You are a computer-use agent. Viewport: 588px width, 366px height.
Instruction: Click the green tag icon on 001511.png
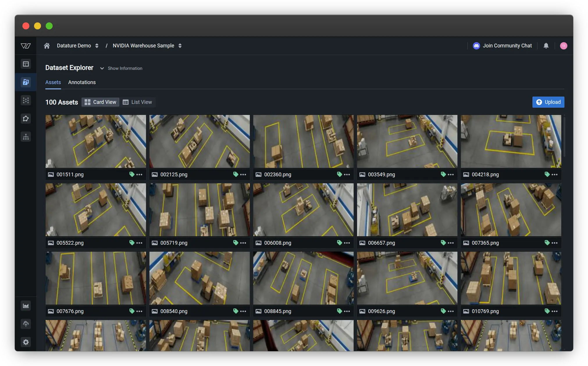(132, 174)
